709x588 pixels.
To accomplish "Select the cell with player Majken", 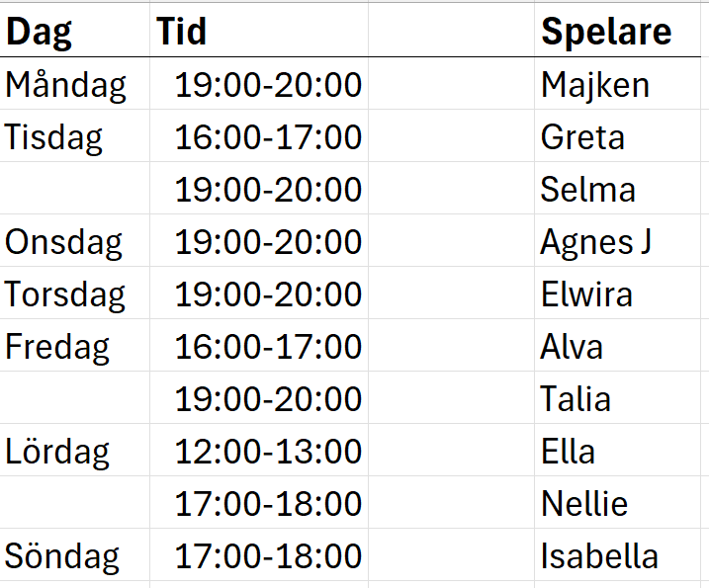I will click(595, 85).
